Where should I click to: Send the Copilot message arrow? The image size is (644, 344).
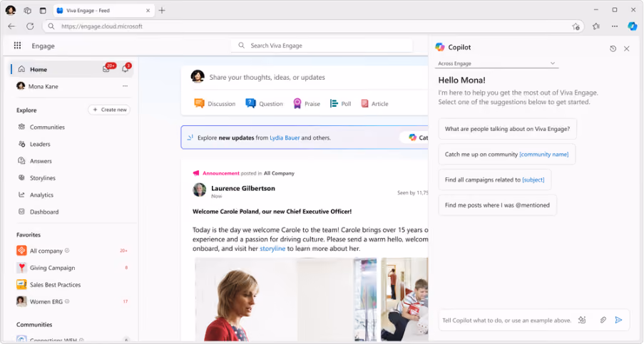point(618,320)
